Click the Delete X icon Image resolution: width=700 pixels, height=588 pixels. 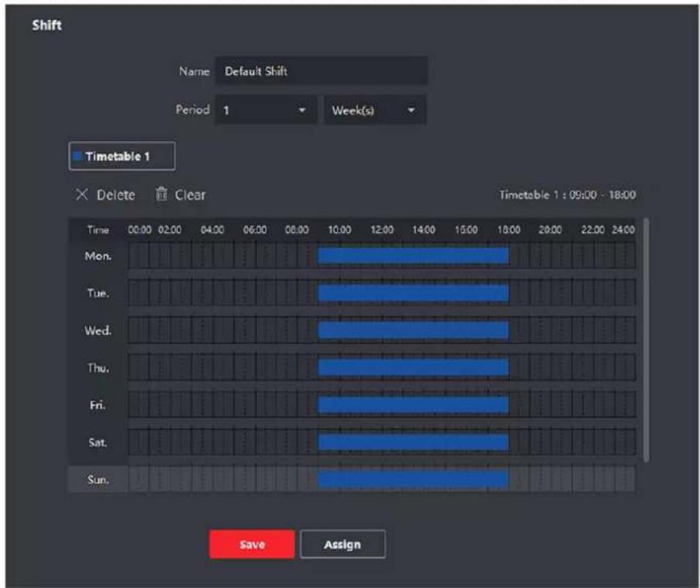tap(82, 194)
